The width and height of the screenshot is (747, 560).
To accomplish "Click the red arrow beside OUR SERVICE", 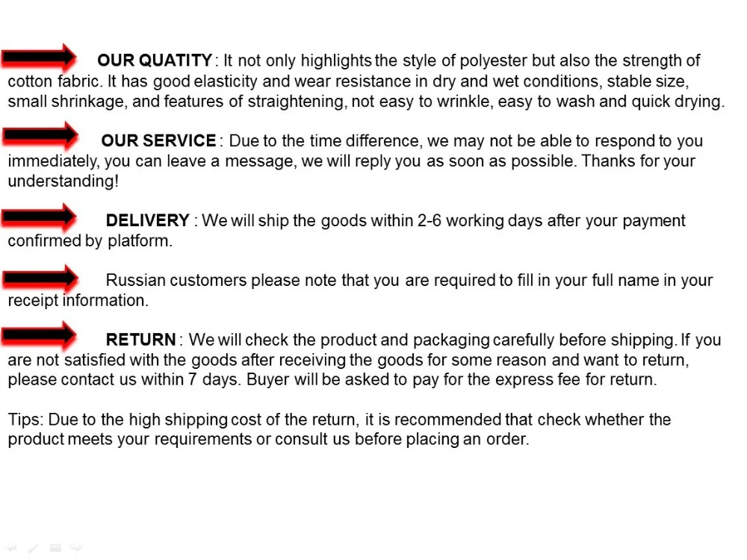I will [x=40, y=136].
